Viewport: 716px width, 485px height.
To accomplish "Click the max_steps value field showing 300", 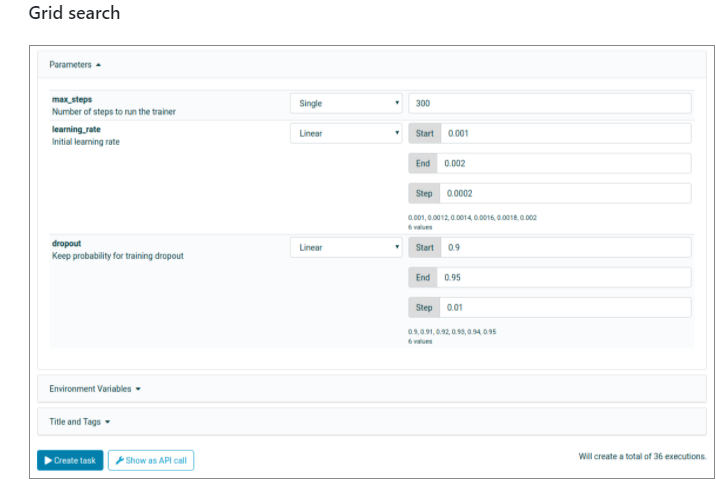I will tap(549, 103).
